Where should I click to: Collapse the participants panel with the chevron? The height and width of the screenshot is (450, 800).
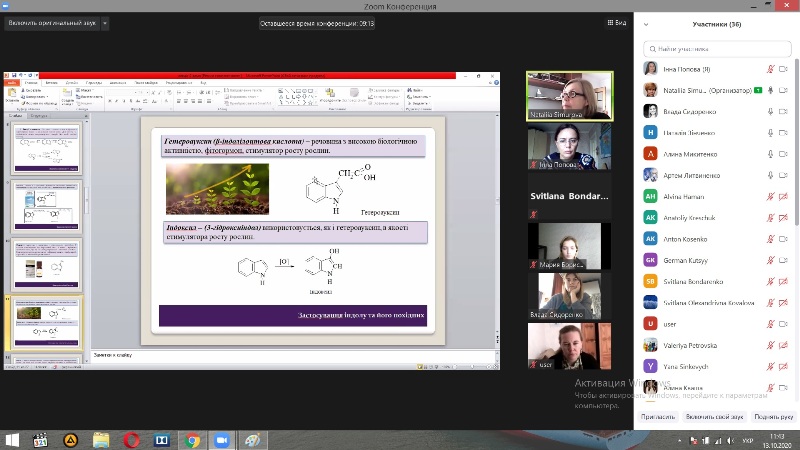647,23
